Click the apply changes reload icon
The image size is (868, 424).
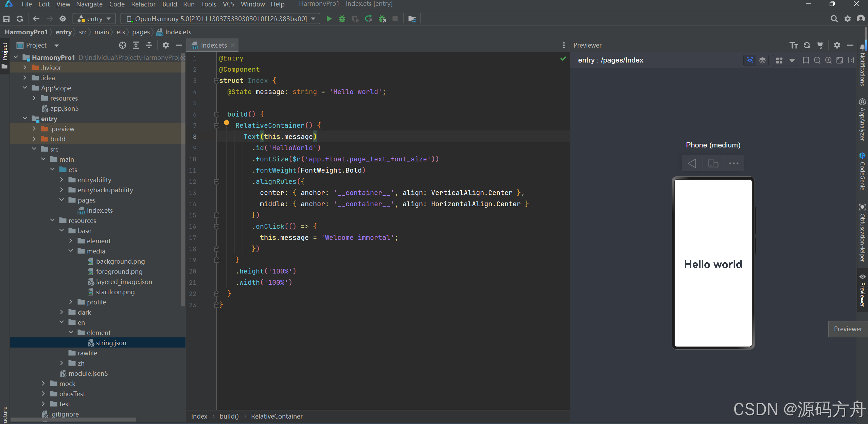[369, 19]
